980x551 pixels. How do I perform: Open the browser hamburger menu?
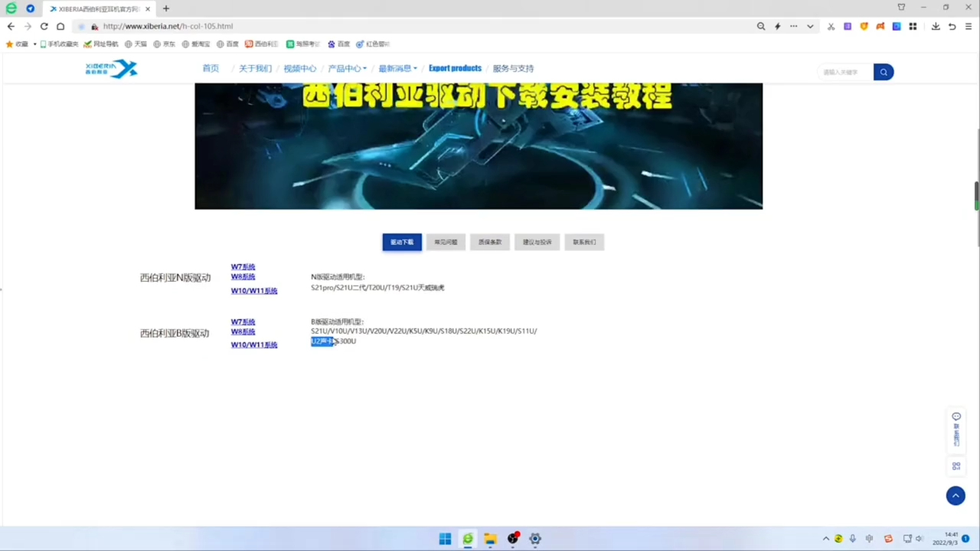(x=969, y=26)
